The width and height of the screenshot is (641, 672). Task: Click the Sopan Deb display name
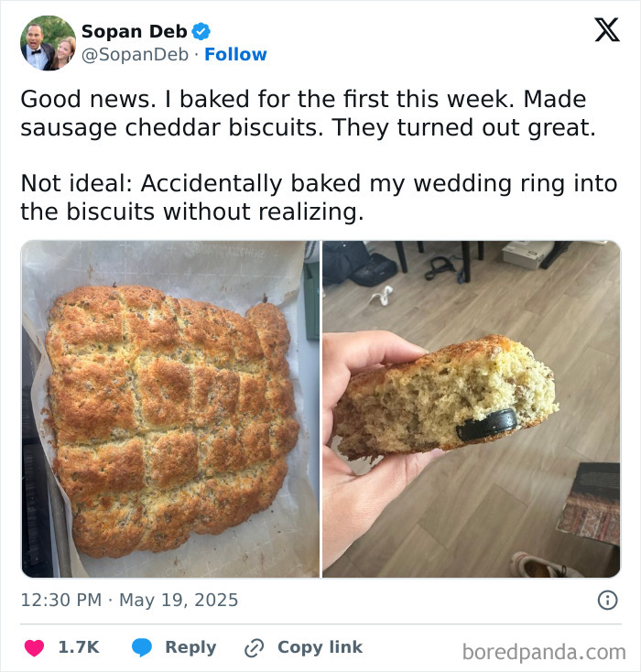tap(134, 31)
